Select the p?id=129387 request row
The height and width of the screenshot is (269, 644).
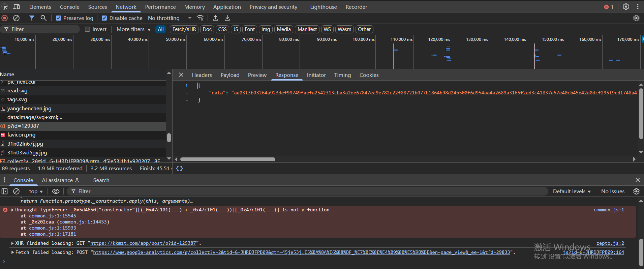[23, 126]
